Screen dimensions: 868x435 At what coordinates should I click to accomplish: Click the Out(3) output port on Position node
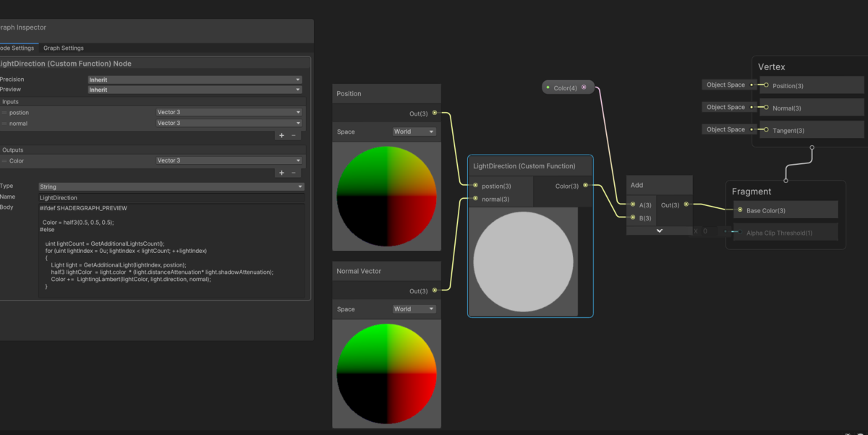[435, 113]
